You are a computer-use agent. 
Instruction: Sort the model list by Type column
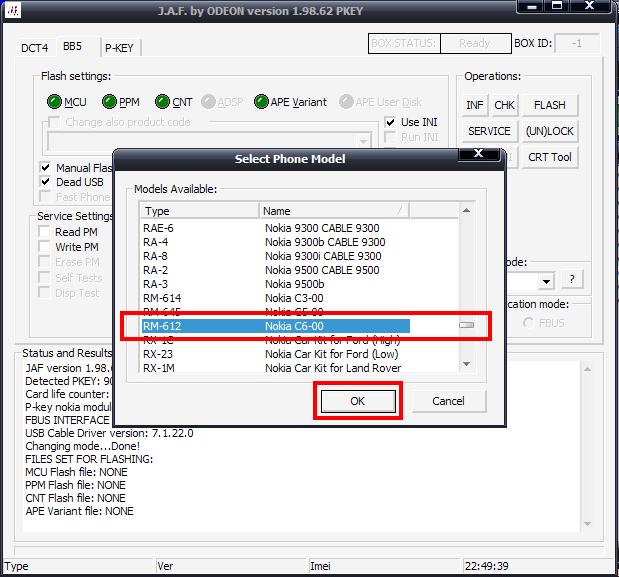pos(199,211)
